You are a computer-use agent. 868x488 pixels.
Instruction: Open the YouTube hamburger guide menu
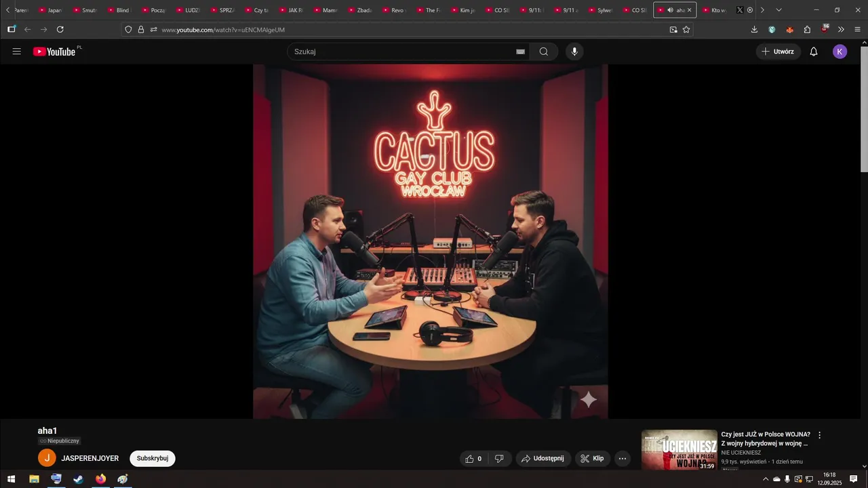tap(17, 52)
